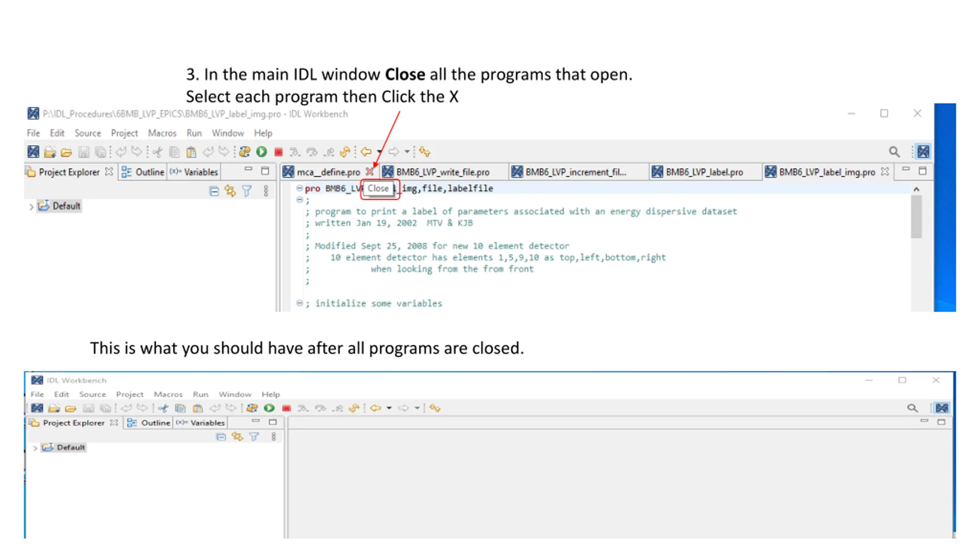
Task: Click editor scrollbar thumb in label_img.pro
Action: coord(916,216)
